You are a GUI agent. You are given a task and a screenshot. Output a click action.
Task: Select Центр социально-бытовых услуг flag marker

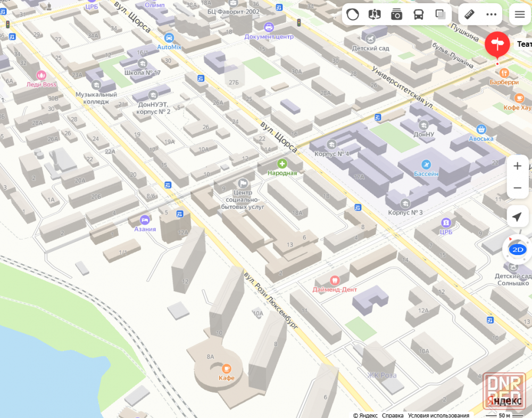tap(243, 183)
